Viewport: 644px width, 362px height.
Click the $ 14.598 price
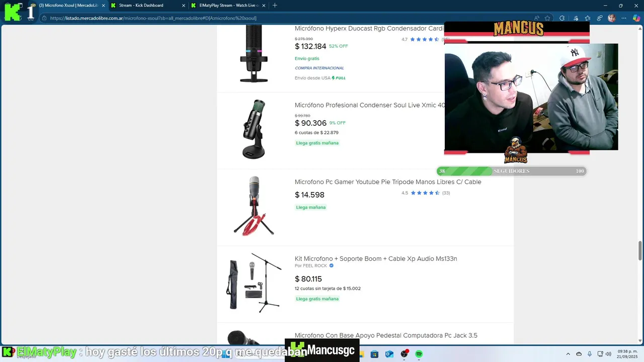(309, 195)
